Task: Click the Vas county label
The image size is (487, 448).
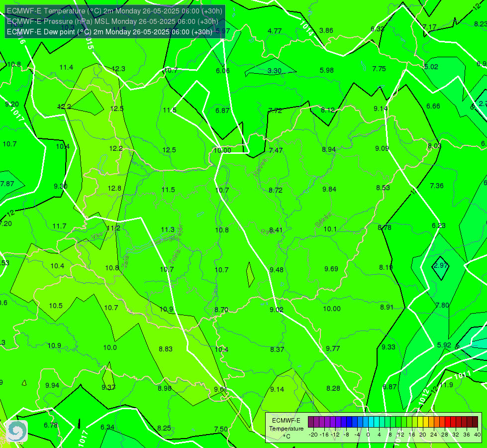Action: coord(97,236)
